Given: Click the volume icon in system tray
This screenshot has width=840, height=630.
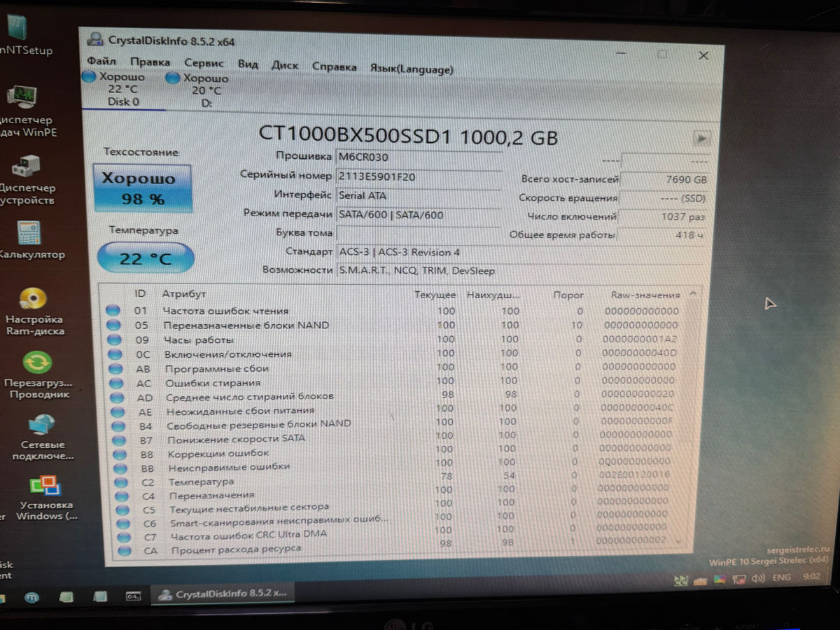Looking at the screenshot, I should (x=757, y=579).
